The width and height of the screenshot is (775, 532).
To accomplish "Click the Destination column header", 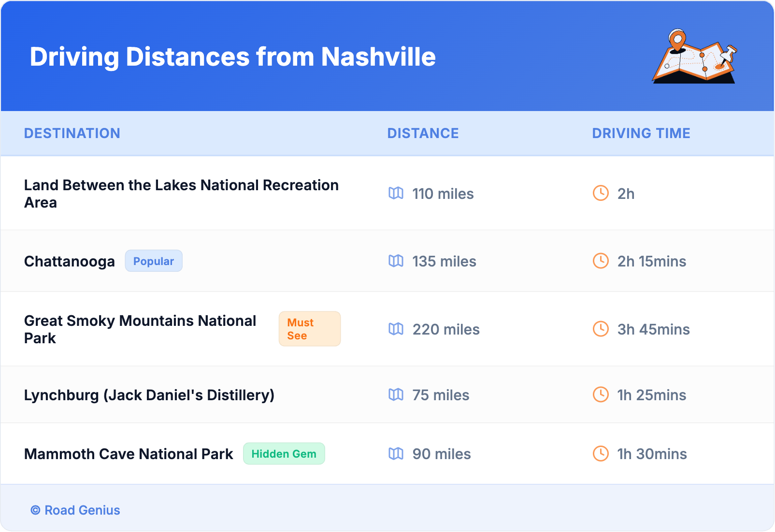I will 72,133.
